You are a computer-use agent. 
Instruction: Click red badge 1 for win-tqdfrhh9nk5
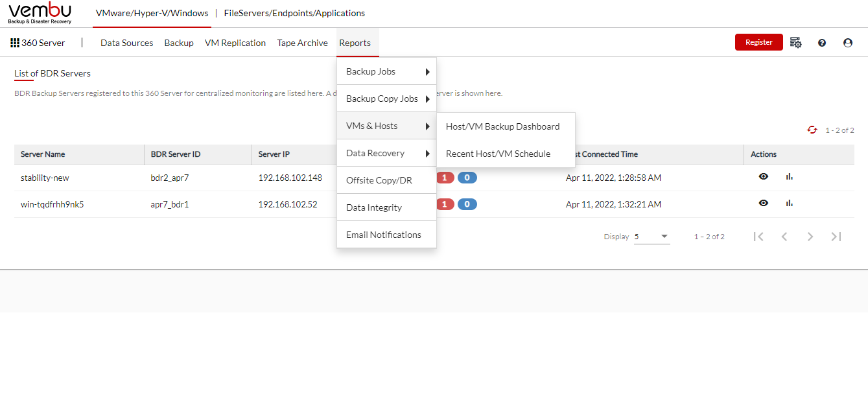pyautogui.click(x=445, y=204)
